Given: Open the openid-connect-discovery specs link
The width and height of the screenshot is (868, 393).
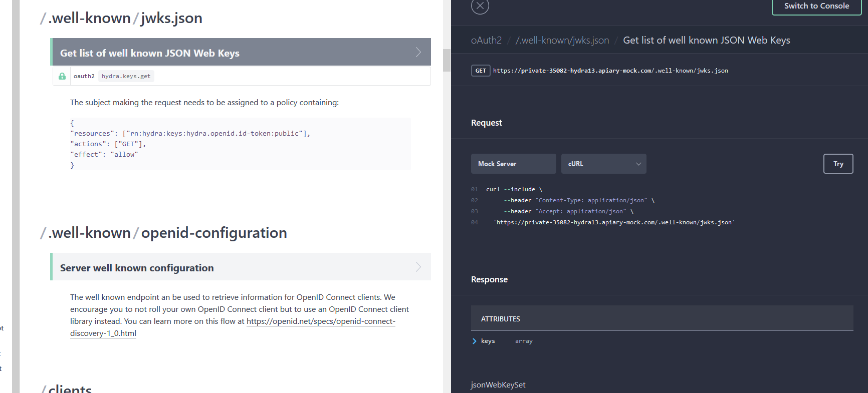Looking at the screenshot, I should (233, 327).
